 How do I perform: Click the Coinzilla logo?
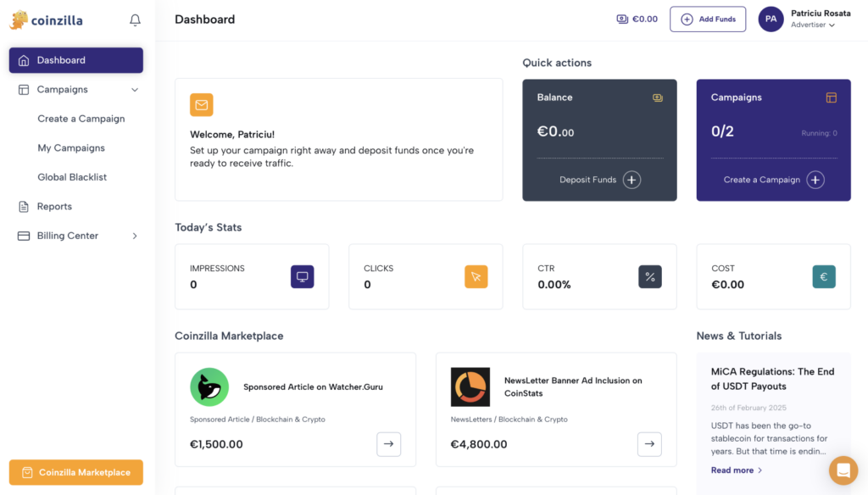point(46,20)
